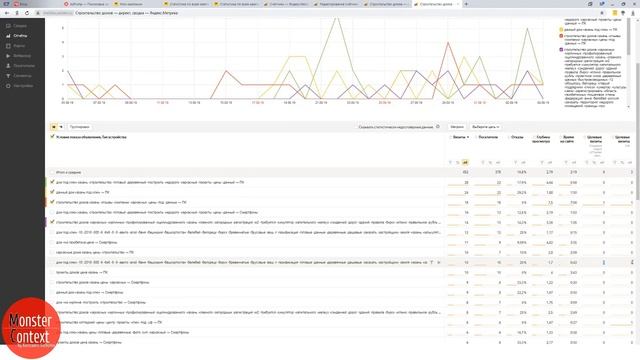Toggle the Итого и средние checkbox
640x360 pixels.
52,172
